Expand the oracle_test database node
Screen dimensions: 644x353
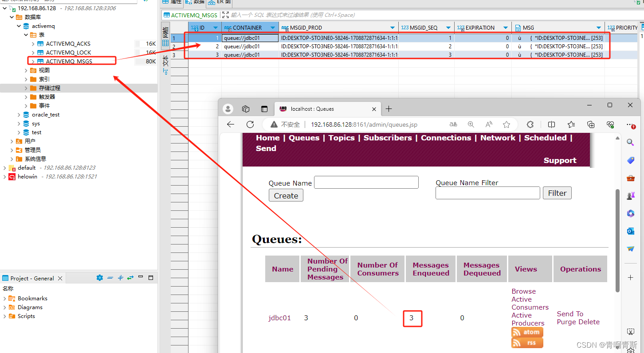coord(19,115)
